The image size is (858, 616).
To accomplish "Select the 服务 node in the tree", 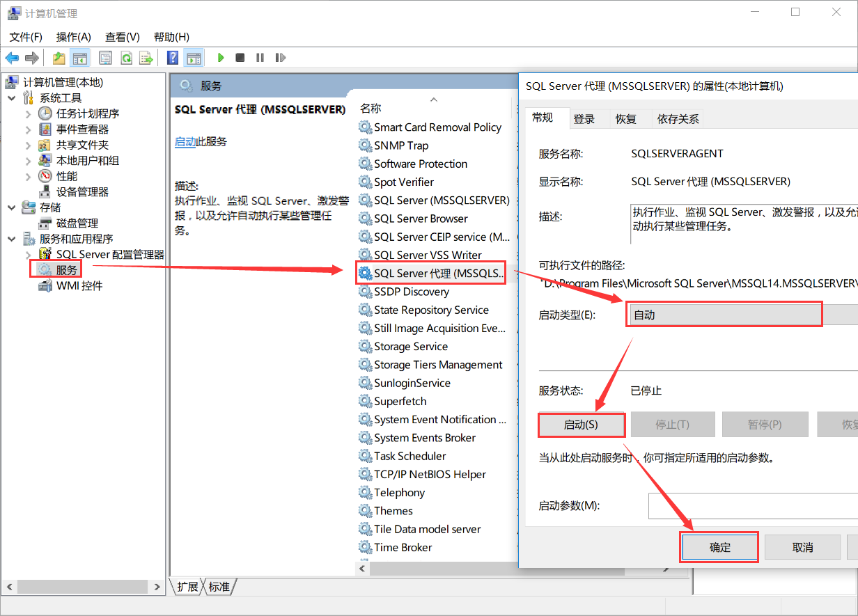I will coord(67,269).
